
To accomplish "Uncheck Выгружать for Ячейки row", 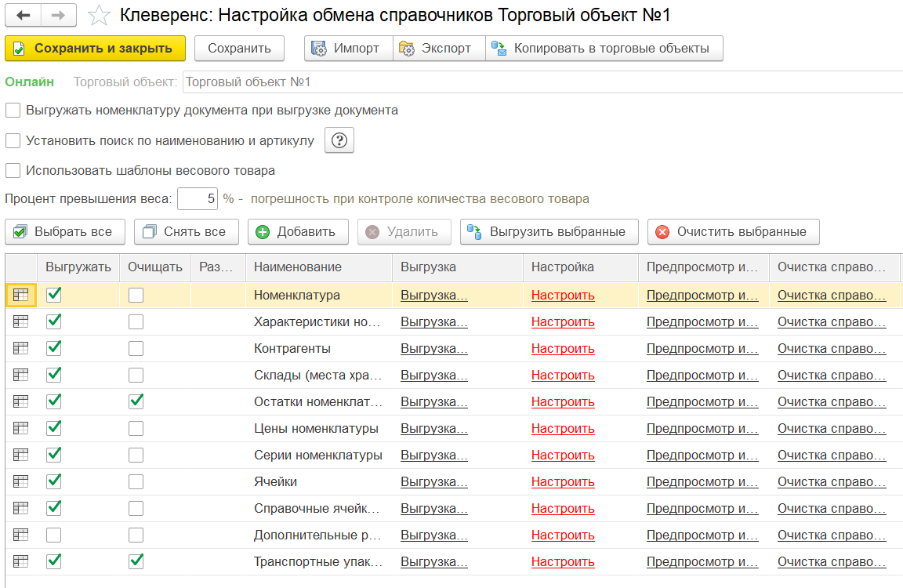I will (x=54, y=481).
